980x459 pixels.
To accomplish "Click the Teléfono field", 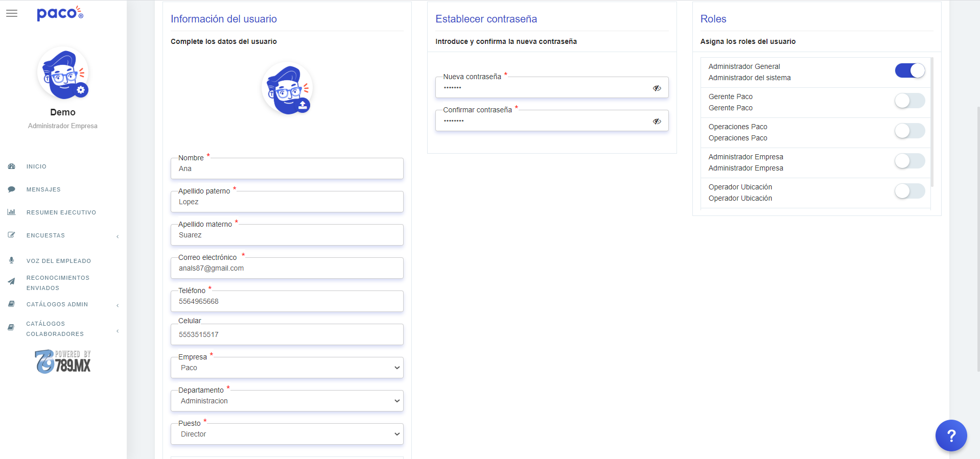I will pos(287,301).
